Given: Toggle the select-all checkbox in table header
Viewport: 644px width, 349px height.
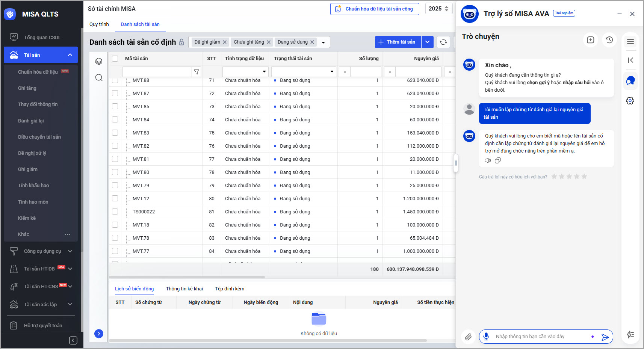Looking at the screenshot, I should pos(115,58).
